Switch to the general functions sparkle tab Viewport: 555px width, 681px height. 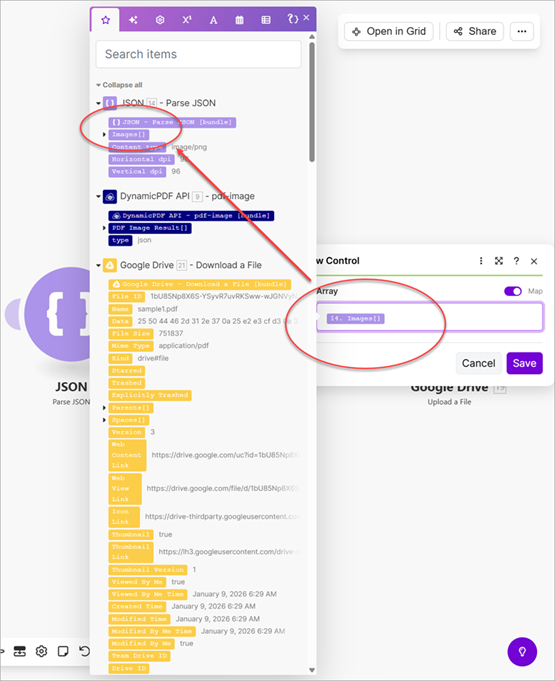tap(133, 20)
